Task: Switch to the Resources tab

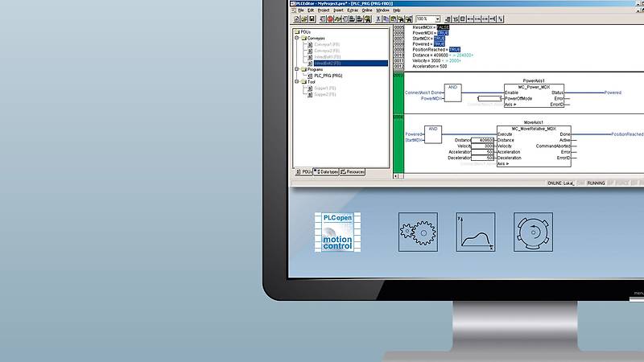Action: (x=353, y=171)
